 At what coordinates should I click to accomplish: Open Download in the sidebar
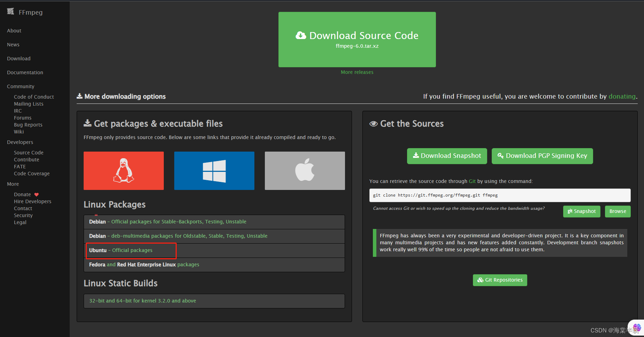point(19,59)
